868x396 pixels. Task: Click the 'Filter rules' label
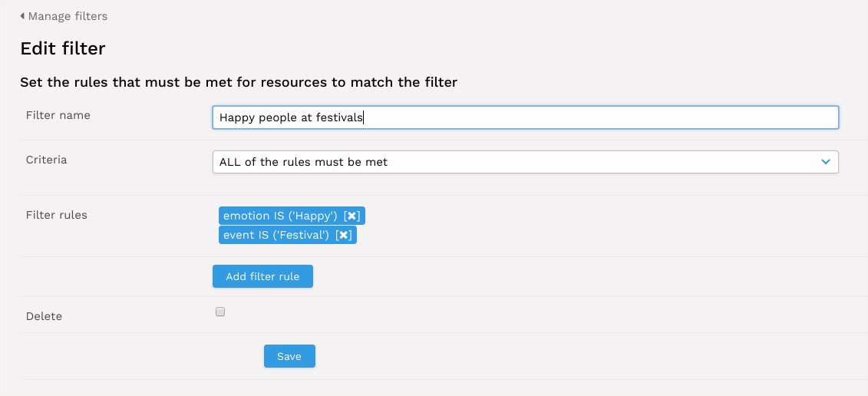[57, 215]
